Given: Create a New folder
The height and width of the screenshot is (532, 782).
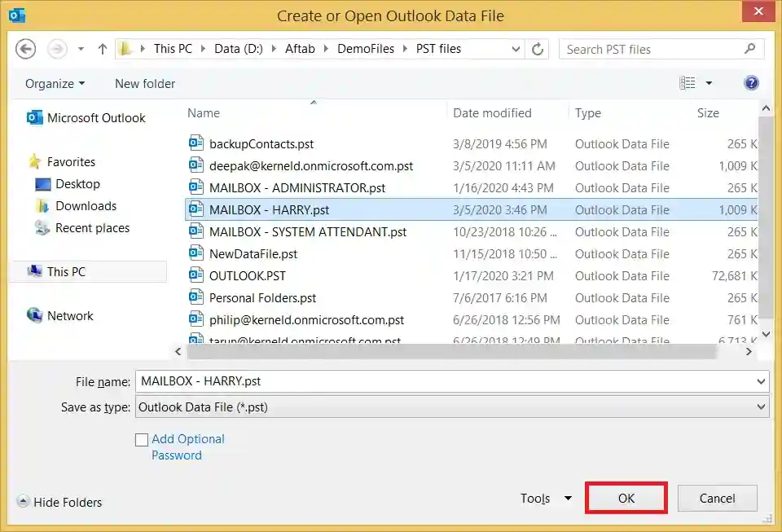Looking at the screenshot, I should pos(145,83).
